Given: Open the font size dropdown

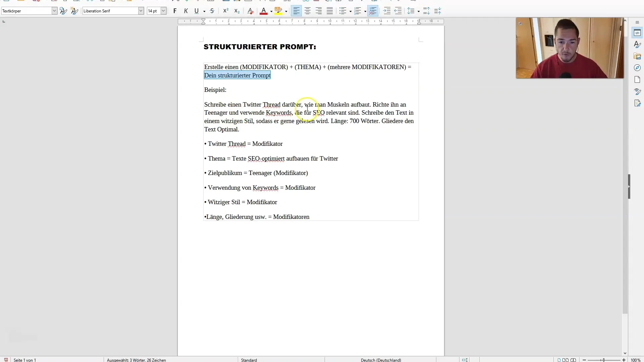Looking at the screenshot, I should [x=164, y=11].
